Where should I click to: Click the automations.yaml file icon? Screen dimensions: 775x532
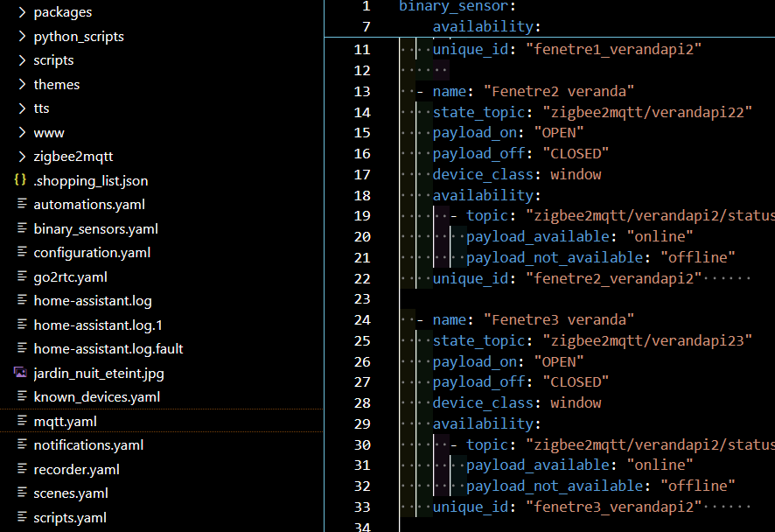point(22,205)
